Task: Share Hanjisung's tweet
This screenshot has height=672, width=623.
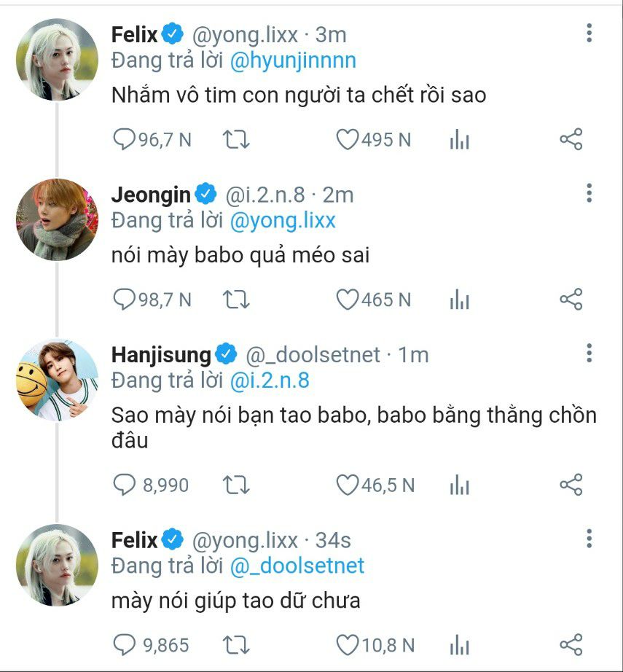Action: click(571, 485)
